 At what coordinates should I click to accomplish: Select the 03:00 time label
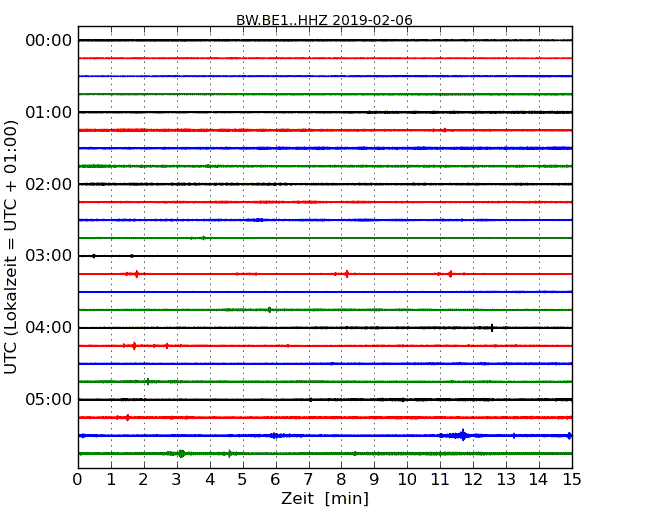coord(49,256)
